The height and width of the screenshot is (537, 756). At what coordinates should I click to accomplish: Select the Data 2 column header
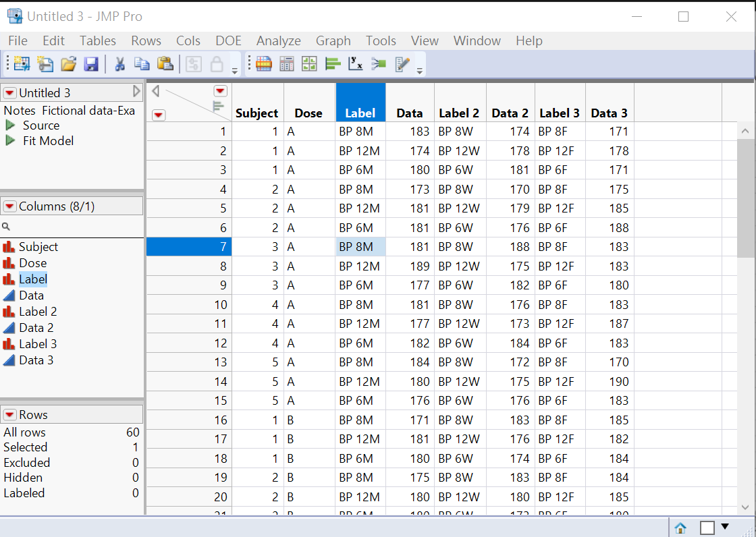click(510, 113)
